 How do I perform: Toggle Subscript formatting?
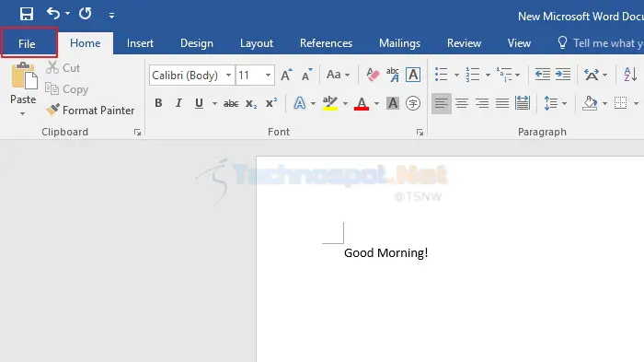point(251,103)
